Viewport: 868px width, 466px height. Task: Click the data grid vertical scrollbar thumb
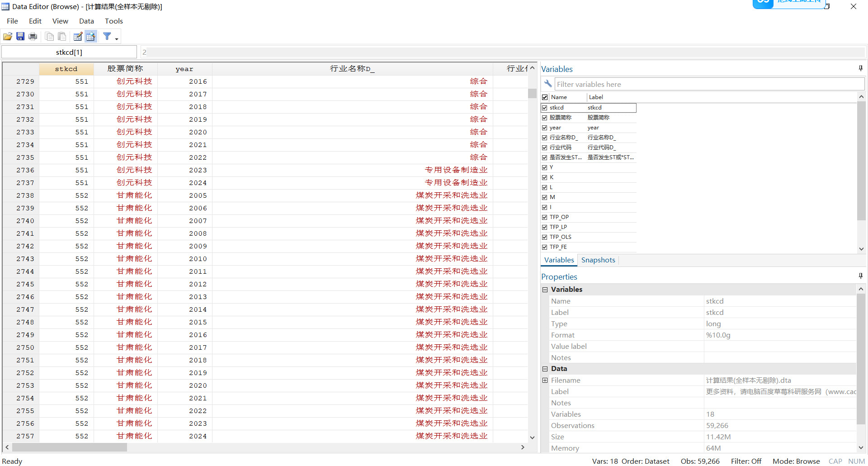coord(532,93)
